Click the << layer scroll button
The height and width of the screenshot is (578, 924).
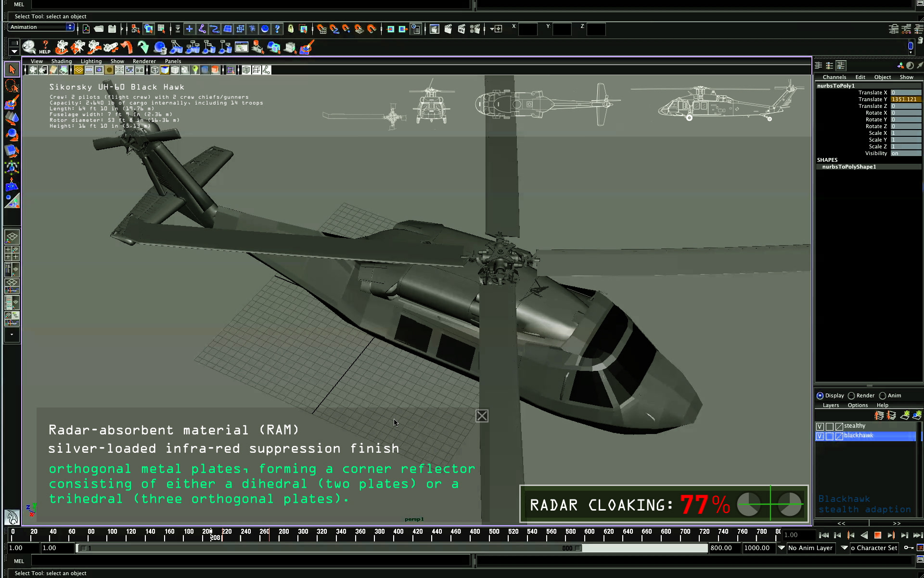(x=841, y=523)
